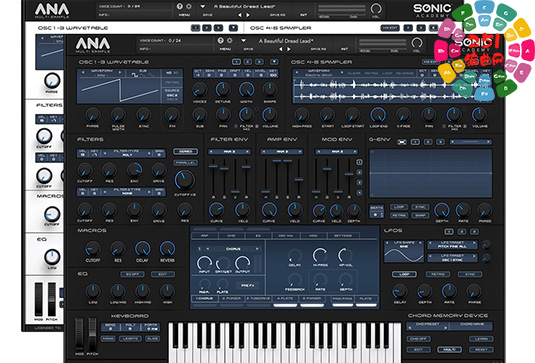This screenshot has width=535, height=363.
Task: Toggle PRE FX button in effects panel
Action: click(x=247, y=286)
